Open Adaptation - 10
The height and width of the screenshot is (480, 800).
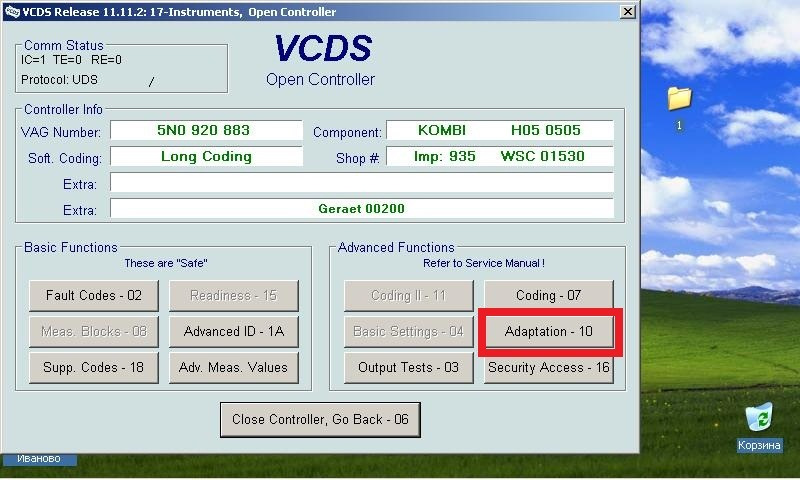548,332
